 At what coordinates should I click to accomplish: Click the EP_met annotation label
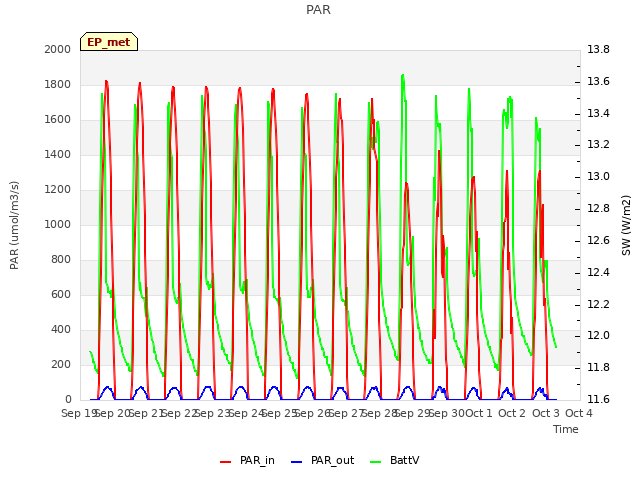[109, 42]
